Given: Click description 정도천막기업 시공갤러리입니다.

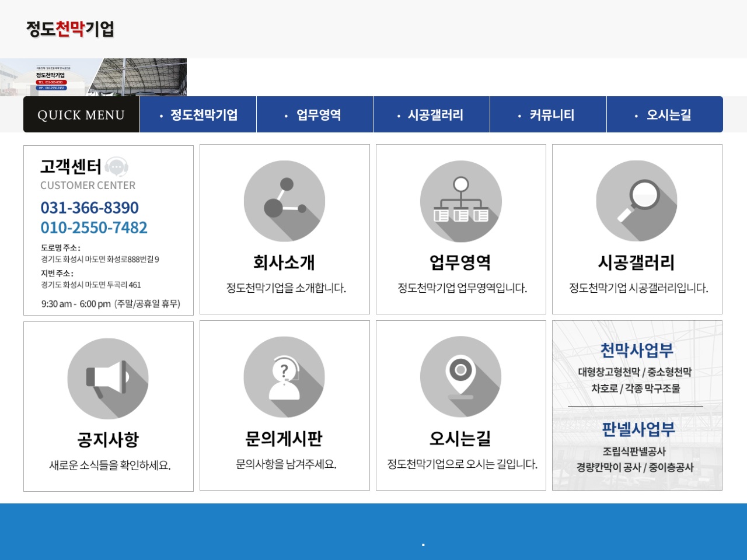Looking at the screenshot, I should (638, 288).
